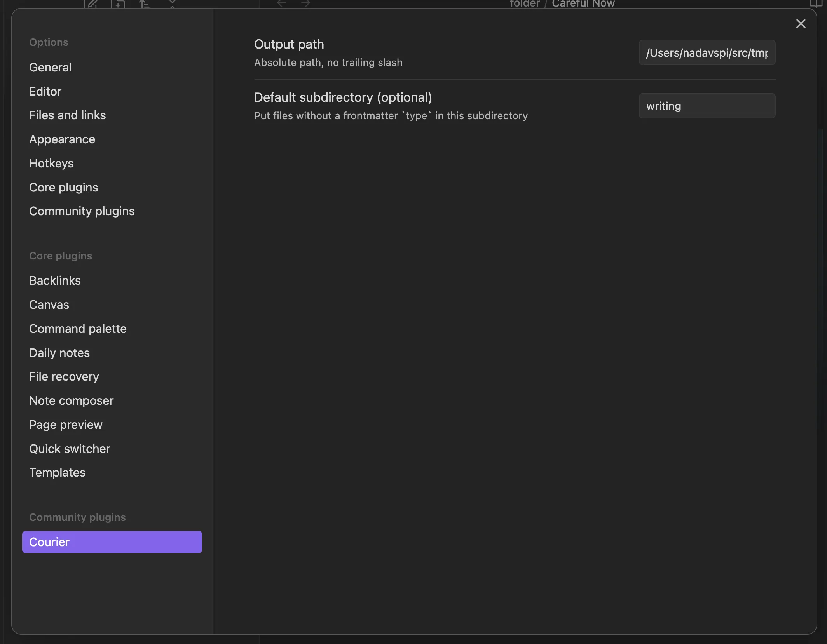This screenshot has width=827, height=644.
Task: Open Editor settings
Action: pyautogui.click(x=112, y=91)
